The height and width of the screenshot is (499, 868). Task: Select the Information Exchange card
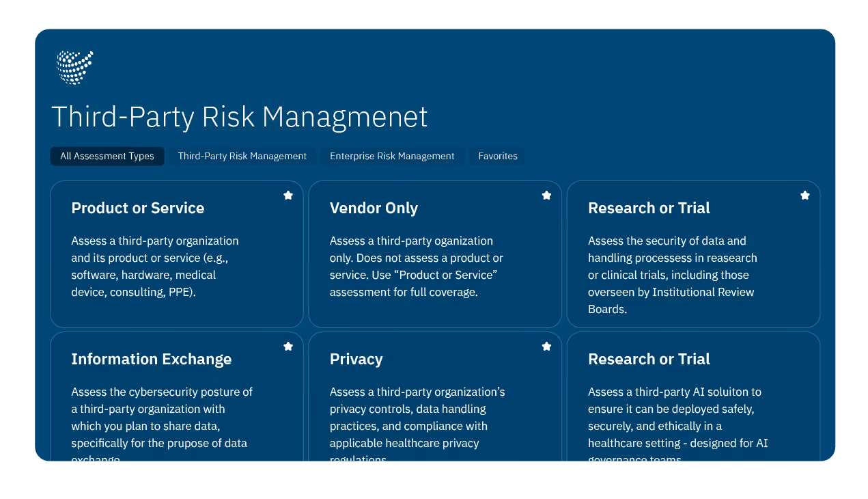[177, 396]
